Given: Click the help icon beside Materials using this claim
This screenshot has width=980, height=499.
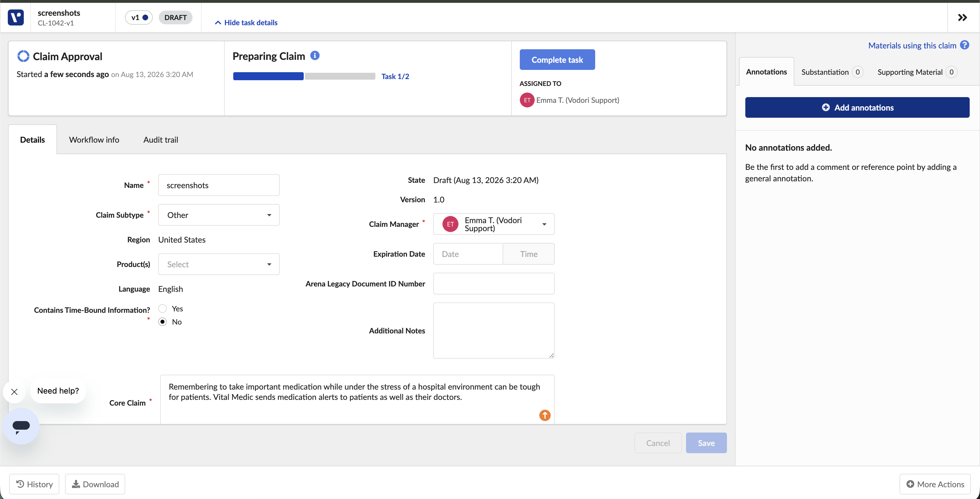Looking at the screenshot, I should [x=965, y=45].
